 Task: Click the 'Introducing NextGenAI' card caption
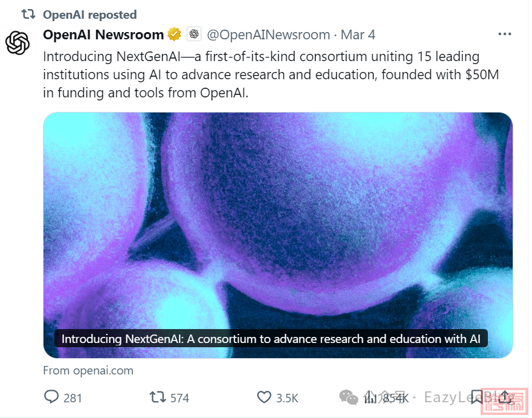271,339
